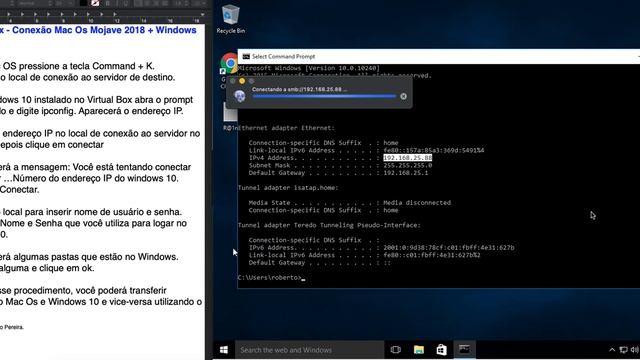Open the Google Chrome desktop shortcut
640x360 pixels.
[x=229, y=64]
